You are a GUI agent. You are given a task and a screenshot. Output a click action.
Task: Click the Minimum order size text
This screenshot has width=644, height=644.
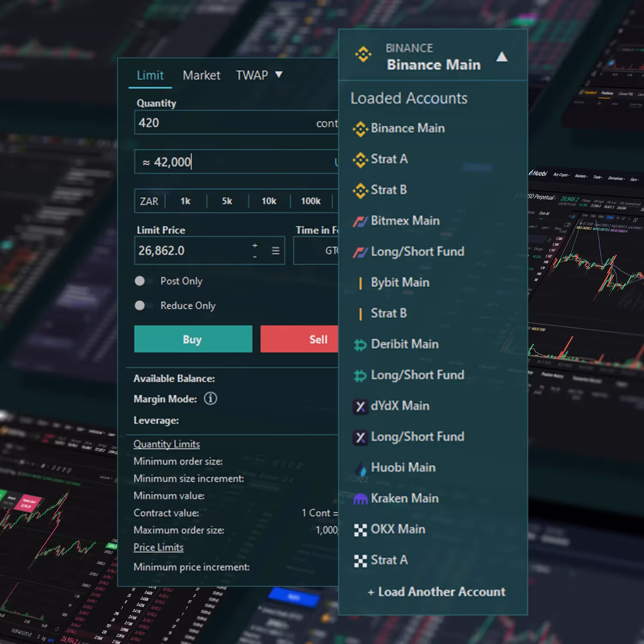pos(178,462)
